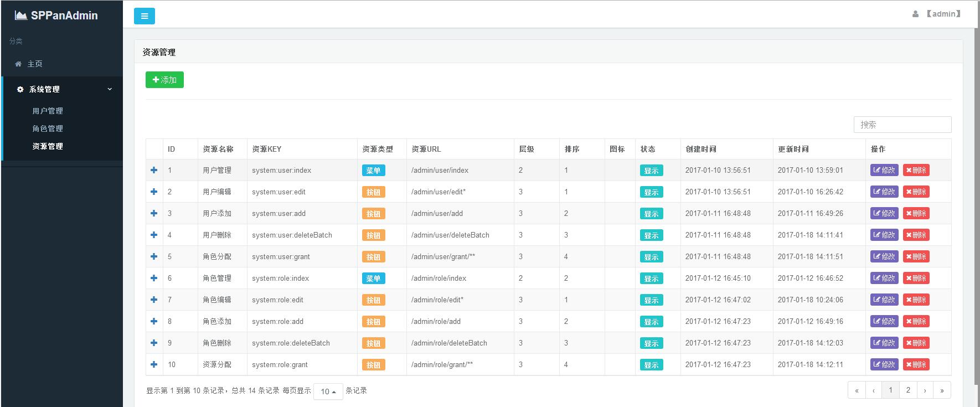This screenshot has width=980, height=407.
Task: Expand row details for ID 6
Action: 154,278
